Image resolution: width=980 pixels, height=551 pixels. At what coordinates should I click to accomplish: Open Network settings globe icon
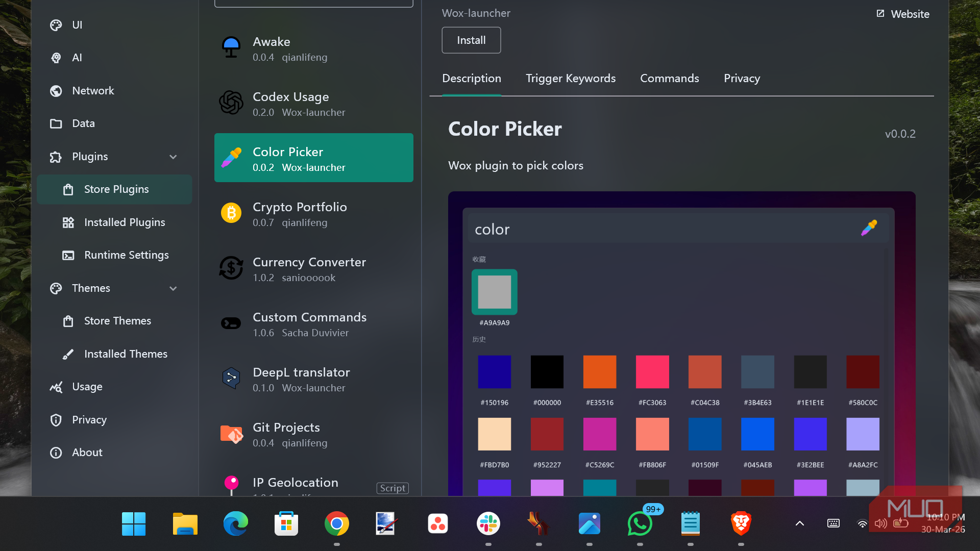(x=56, y=91)
